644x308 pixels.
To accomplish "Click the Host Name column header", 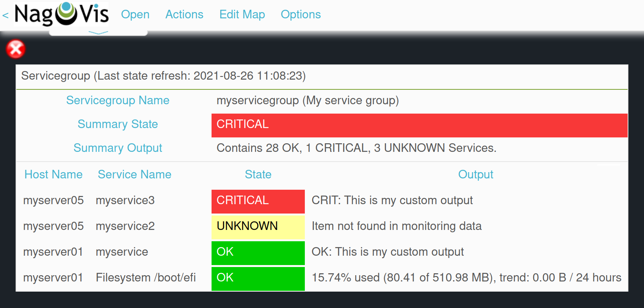I will (x=53, y=174).
